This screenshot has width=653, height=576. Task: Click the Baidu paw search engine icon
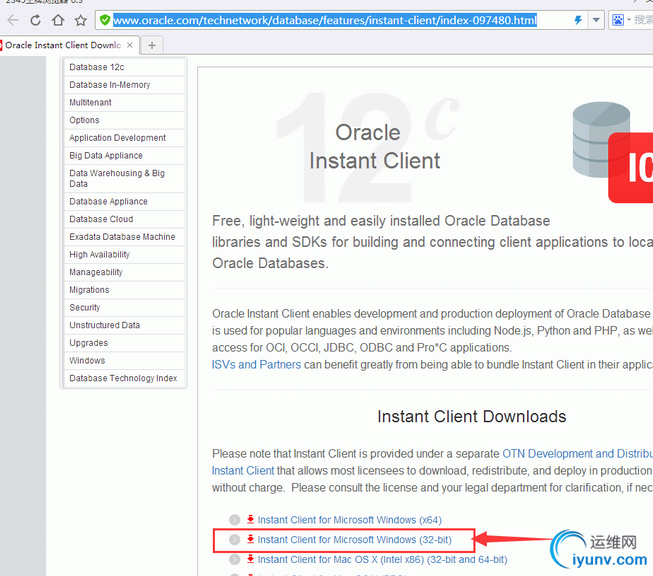[x=618, y=20]
